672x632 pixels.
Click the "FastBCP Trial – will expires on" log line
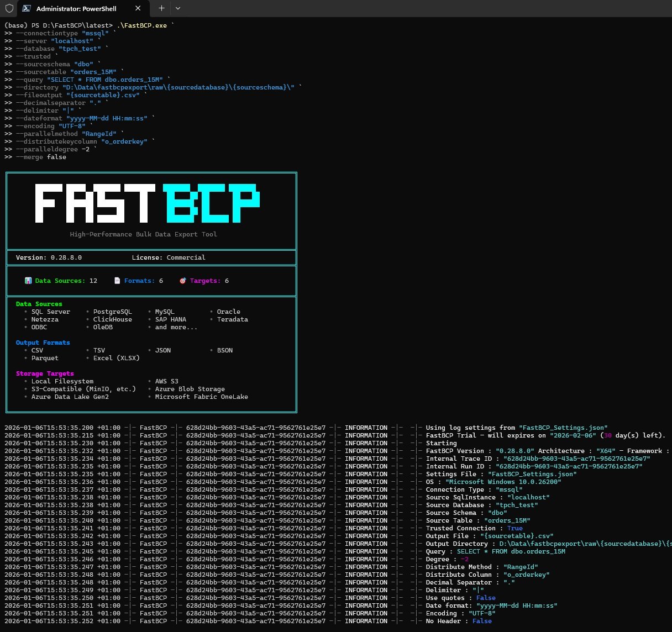[336, 435]
